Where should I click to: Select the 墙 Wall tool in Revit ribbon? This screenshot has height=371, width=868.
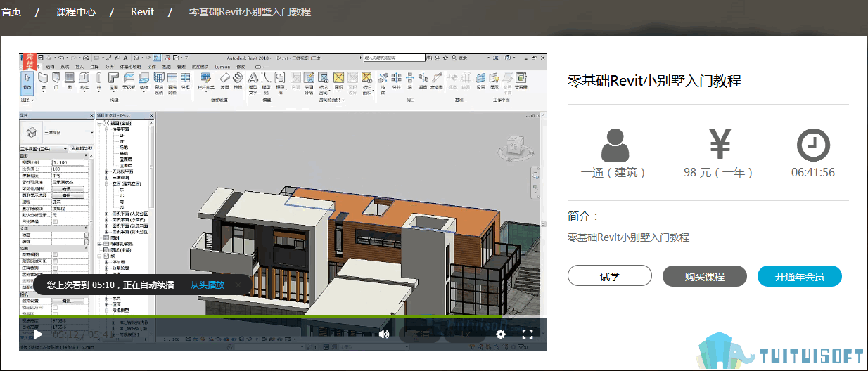pyautogui.click(x=43, y=83)
